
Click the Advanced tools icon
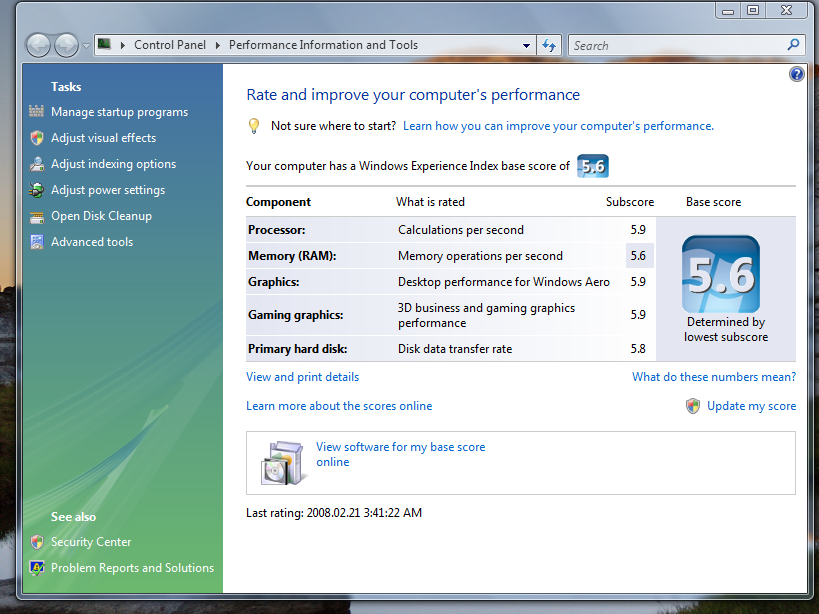(x=37, y=242)
